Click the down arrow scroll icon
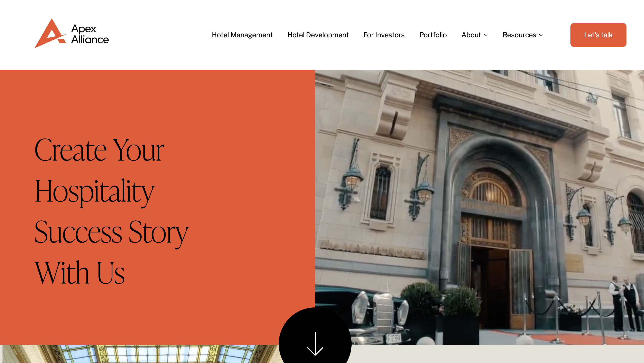 (315, 343)
